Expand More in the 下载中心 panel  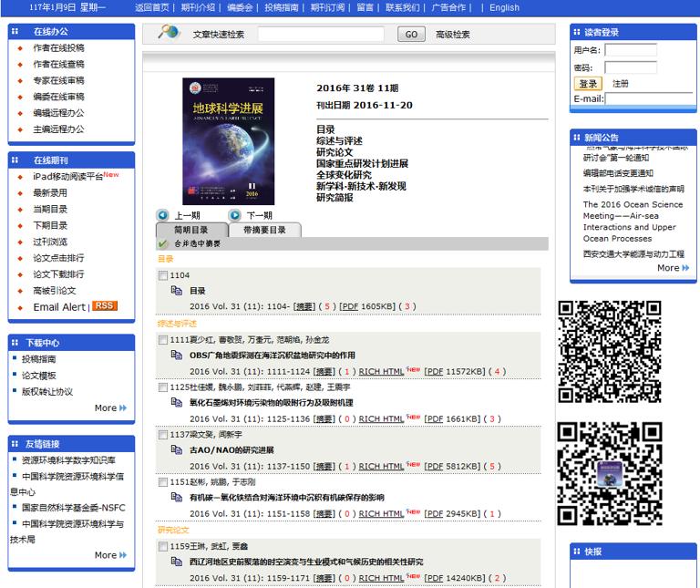110,408
